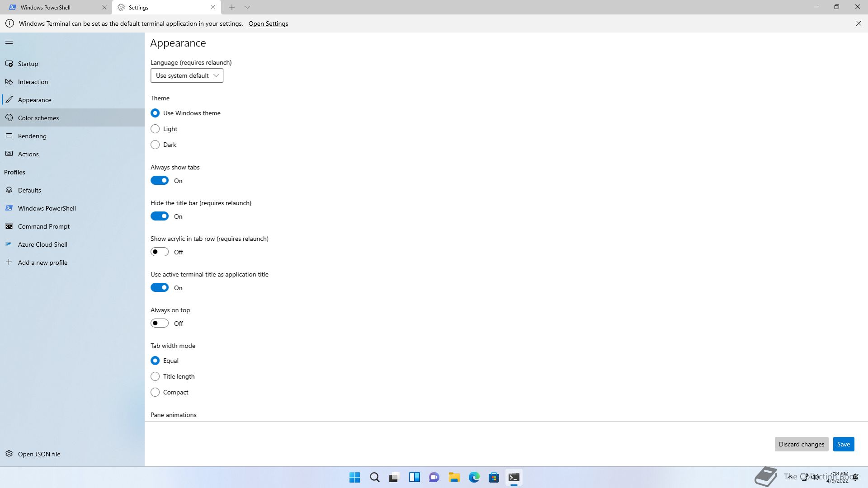
Task: Go to Rendering settings page
Action: tap(72, 136)
